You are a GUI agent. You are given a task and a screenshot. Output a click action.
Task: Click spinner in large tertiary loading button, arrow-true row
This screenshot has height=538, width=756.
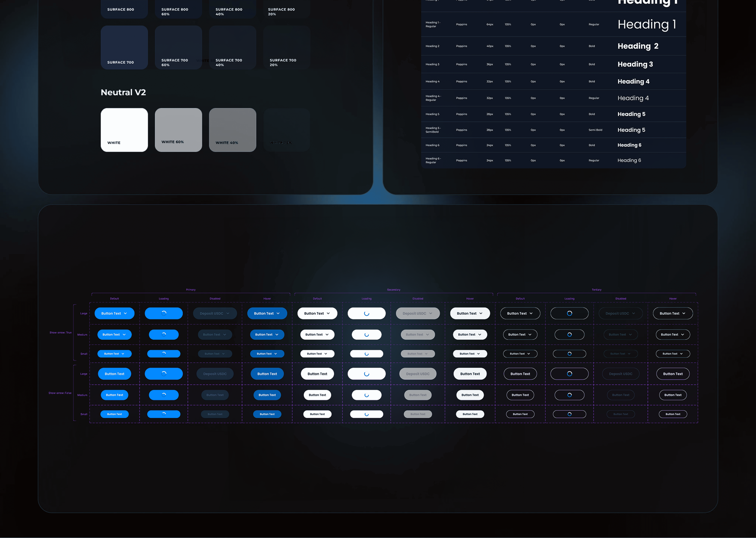point(570,313)
